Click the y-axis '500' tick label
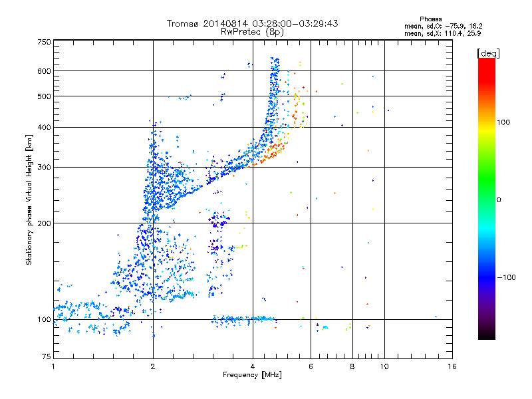The height and width of the screenshot is (399, 532). tap(44, 96)
